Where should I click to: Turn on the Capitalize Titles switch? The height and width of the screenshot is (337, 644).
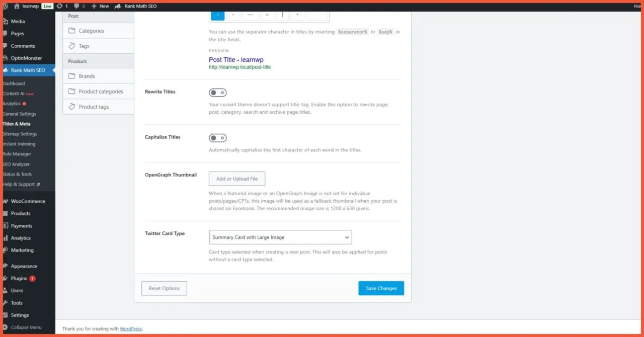(x=218, y=138)
